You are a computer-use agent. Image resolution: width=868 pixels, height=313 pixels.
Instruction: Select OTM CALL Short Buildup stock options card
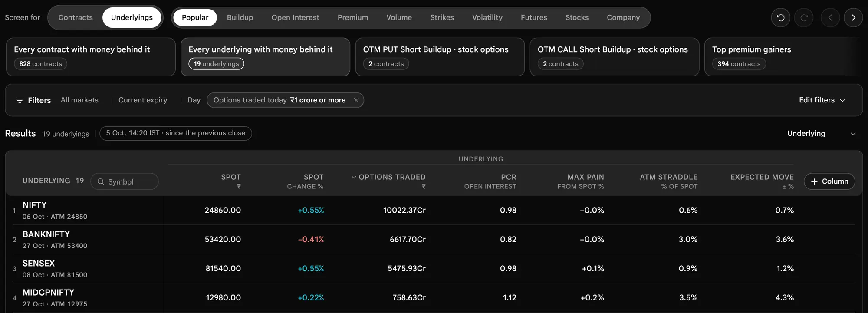point(614,57)
